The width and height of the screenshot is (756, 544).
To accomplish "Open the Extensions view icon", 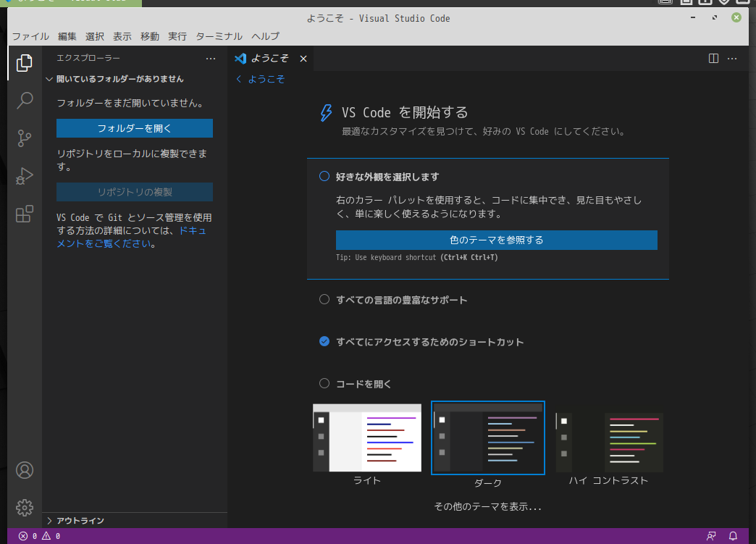I will click(x=24, y=214).
